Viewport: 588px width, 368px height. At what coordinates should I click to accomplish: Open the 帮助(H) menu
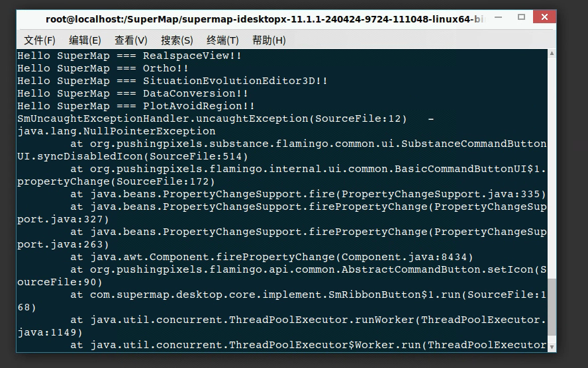pyautogui.click(x=269, y=40)
